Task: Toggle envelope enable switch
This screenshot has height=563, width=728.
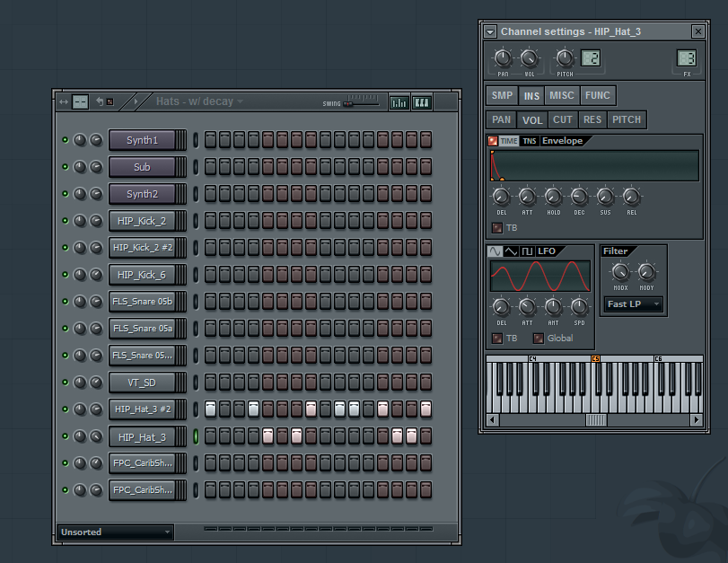Action: [x=493, y=141]
